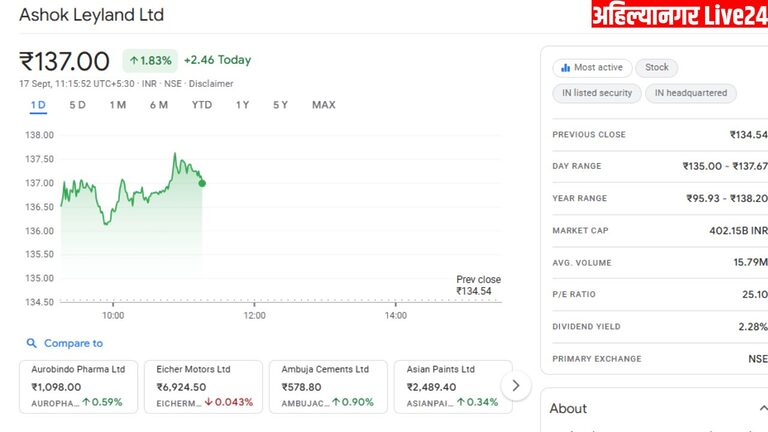Click the Stock tag chip
The width and height of the screenshot is (768, 432).
[657, 68]
